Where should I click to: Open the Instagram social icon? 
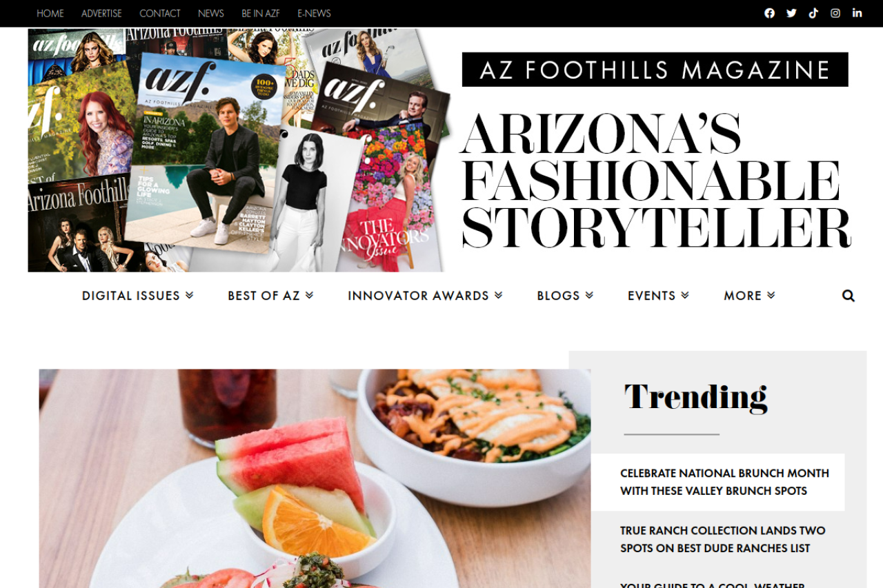point(835,13)
